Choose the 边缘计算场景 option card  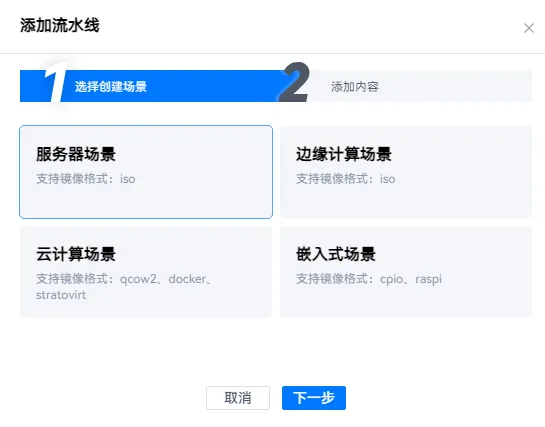(406, 172)
